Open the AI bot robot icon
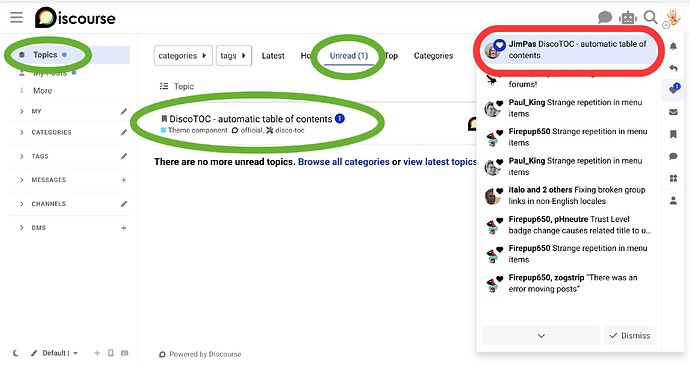690x365 pixels. coord(628,18)
